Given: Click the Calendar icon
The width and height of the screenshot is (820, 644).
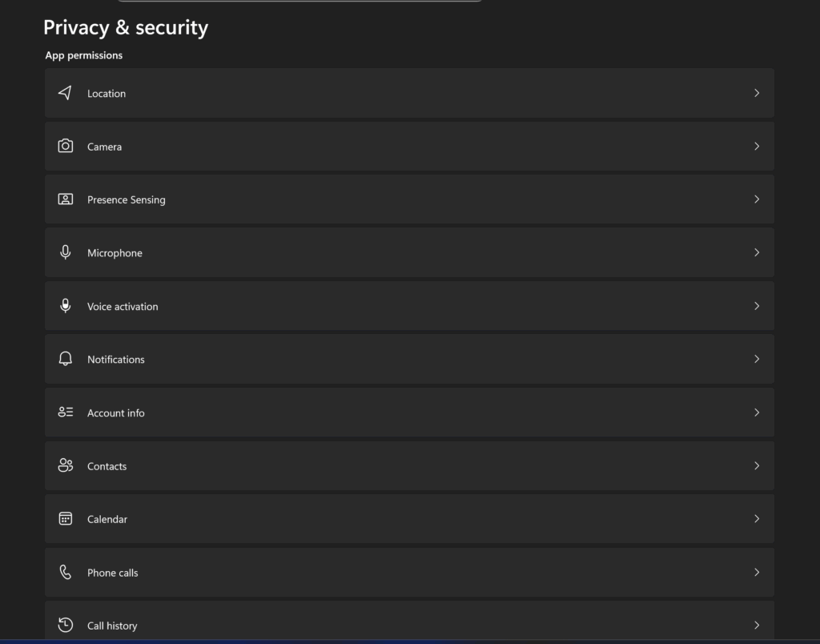Looking at the screenshot, I should tap(65, 518).
